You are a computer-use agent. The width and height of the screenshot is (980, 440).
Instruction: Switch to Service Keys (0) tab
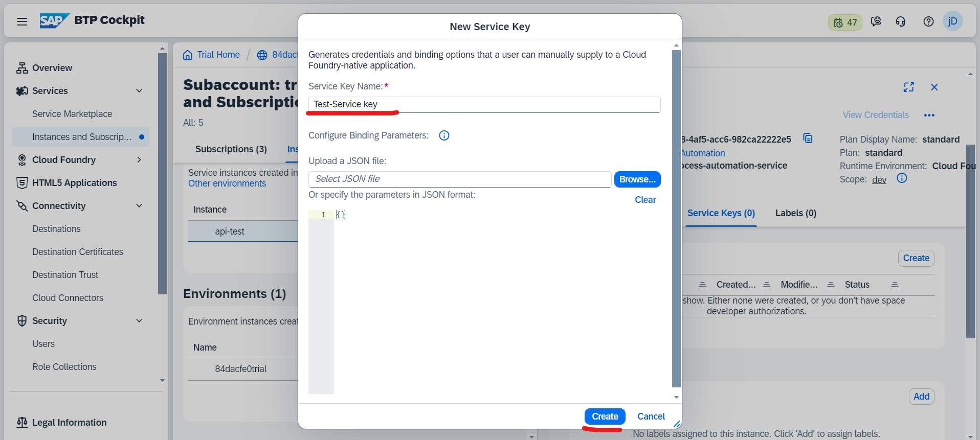pyautogui.click(x=721, y=214)
